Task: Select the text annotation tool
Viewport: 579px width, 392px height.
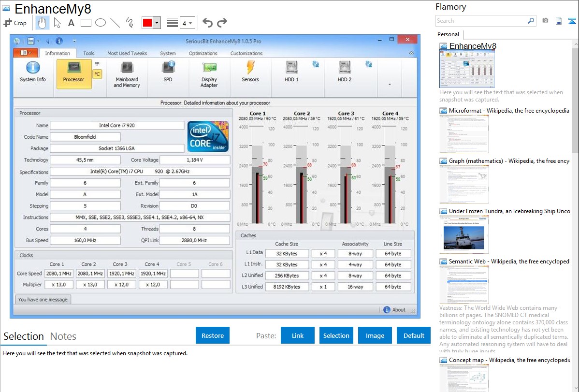Action: pyautogui.click(x=71, y=23)
